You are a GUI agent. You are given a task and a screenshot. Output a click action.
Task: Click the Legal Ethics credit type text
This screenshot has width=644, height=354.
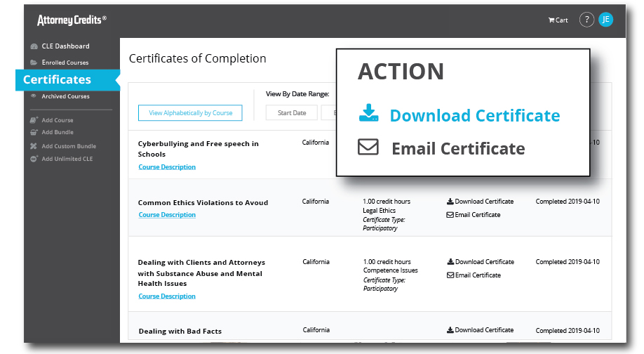pos(379,211)
